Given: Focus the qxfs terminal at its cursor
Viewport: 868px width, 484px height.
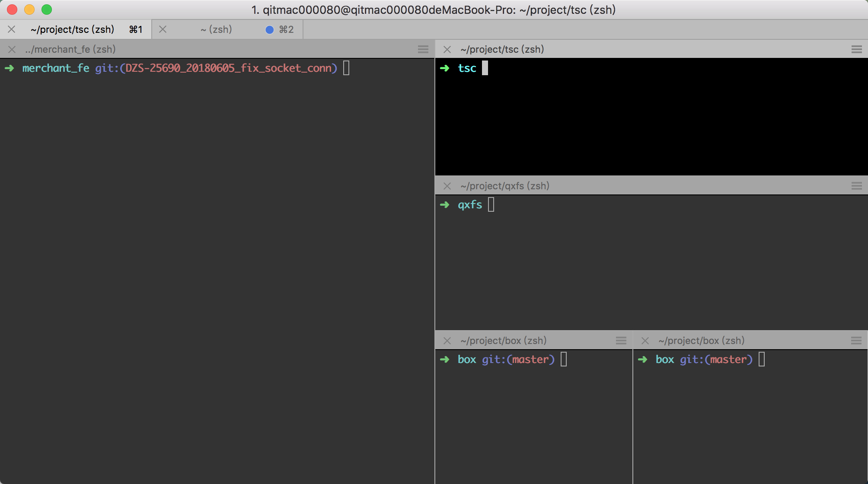Looking at the screenshot, I should point(491,204).
